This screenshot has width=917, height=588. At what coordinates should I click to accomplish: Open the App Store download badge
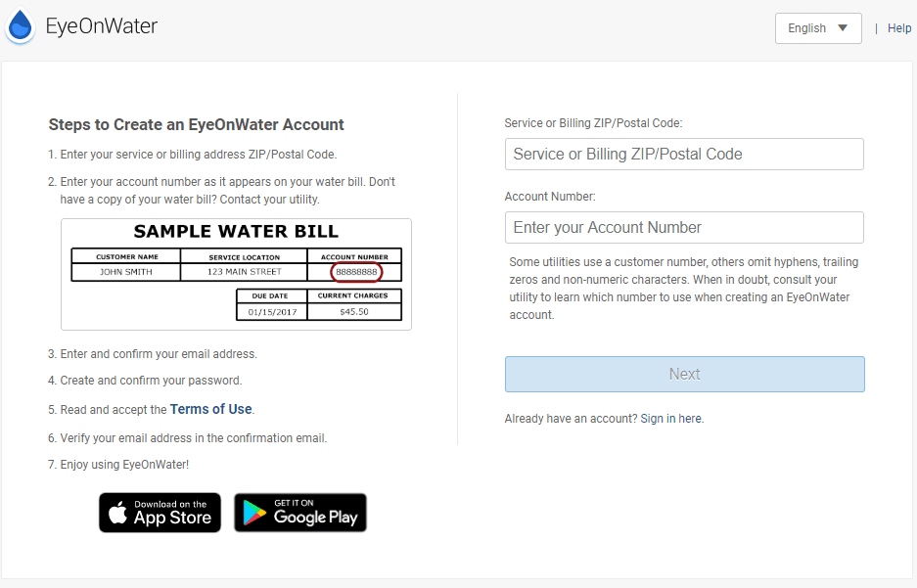coord(160,512)
